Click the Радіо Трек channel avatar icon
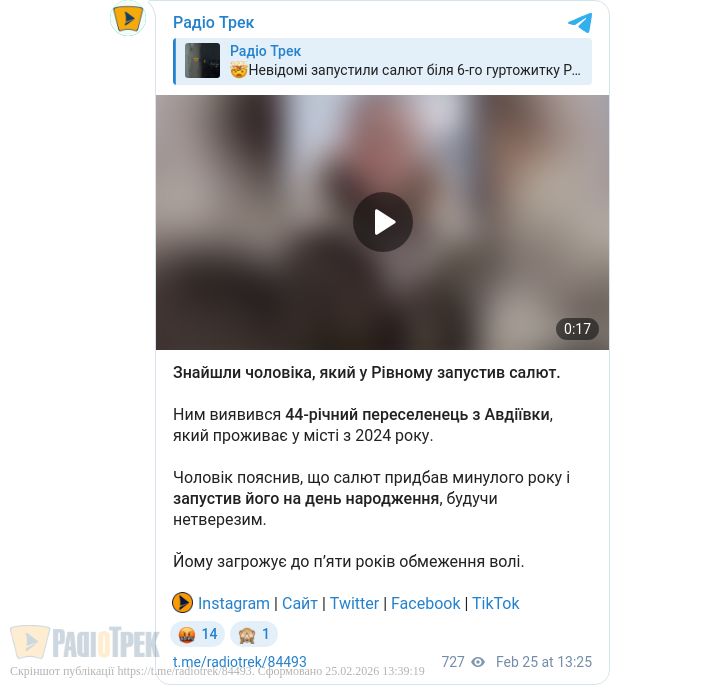This screenshot has width=720, height=689. point(128,18)
